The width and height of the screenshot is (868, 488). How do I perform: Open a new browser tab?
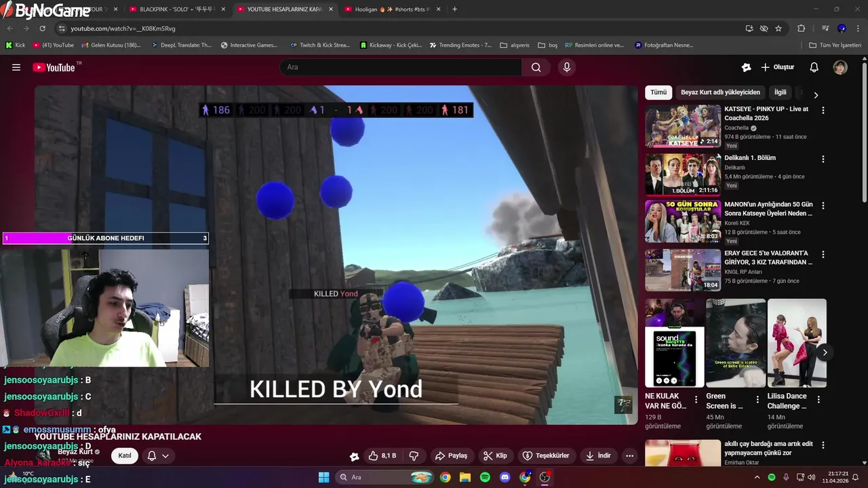pyautogui.click(x=454, y=9)
